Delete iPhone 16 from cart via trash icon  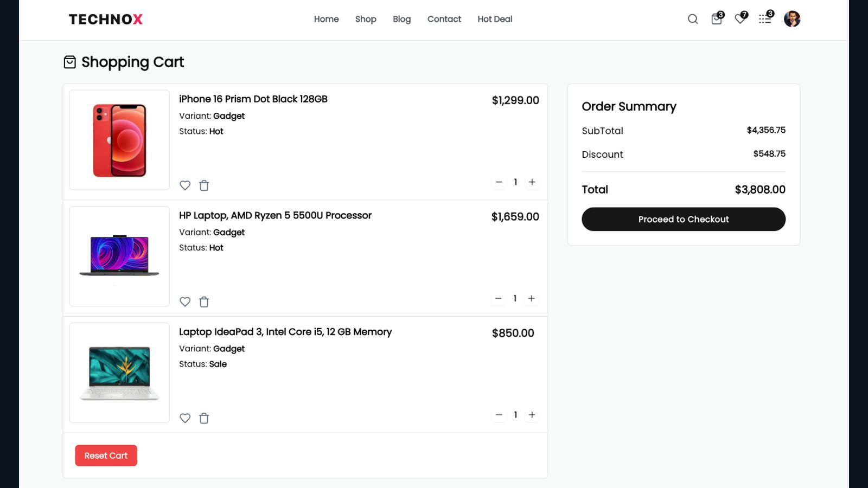(204, 185)
